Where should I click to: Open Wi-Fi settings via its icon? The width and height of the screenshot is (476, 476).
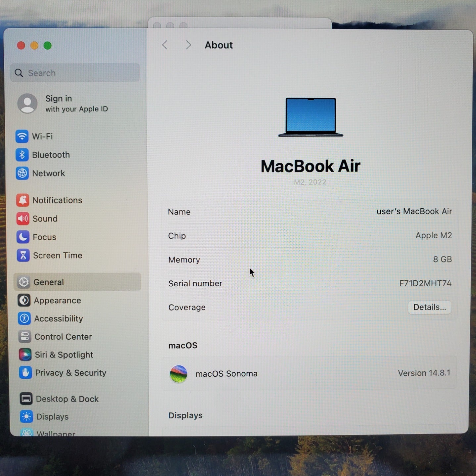(22, 136)
